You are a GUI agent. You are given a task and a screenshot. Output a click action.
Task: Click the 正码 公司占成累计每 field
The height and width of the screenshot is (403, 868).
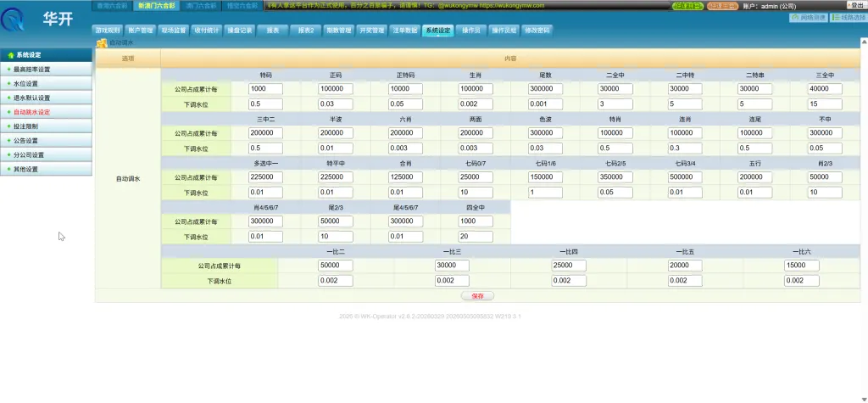coord(336,89)
